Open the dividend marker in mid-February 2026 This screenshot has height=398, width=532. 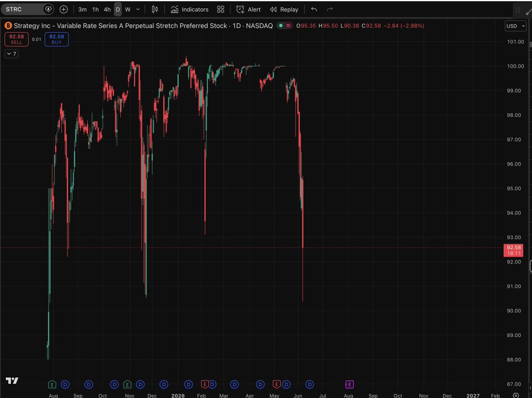[x=212, y=384]
